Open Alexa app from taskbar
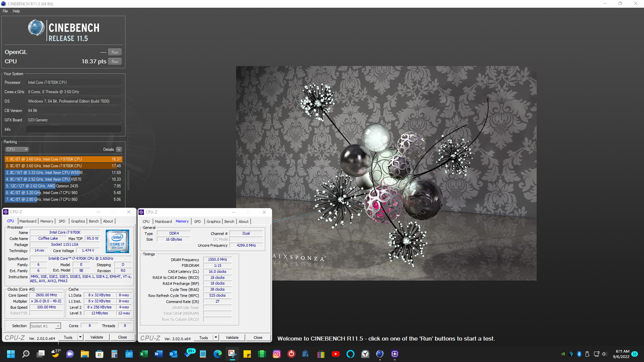Image resolution: width=644 pixels, height=362 pixels. point(351,354)
